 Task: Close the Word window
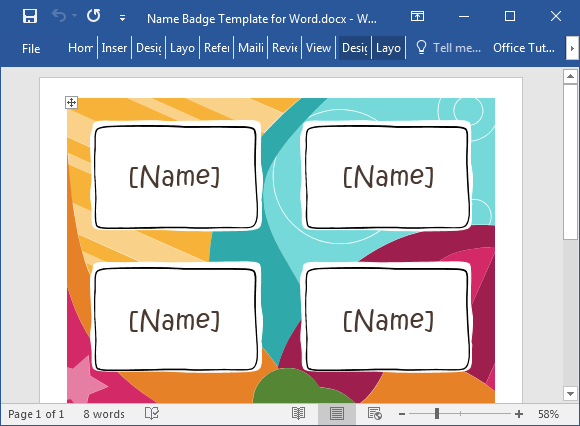click(556, 16)
